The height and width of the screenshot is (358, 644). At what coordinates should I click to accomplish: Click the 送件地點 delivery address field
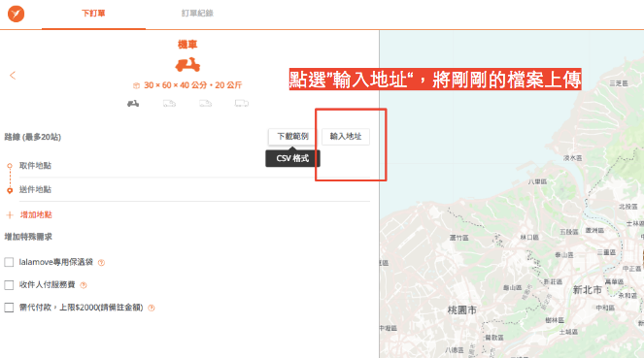coord(194,189)
